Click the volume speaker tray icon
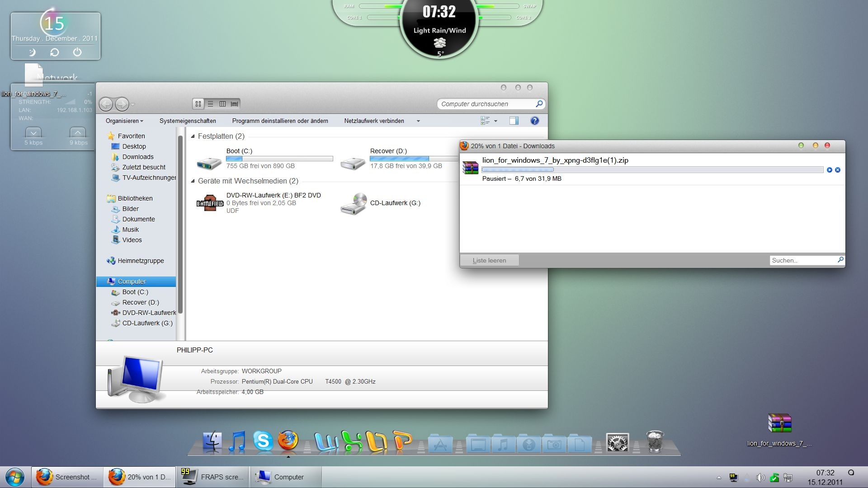Viewport: 868px width, 488px height. [x=760, y=477]
